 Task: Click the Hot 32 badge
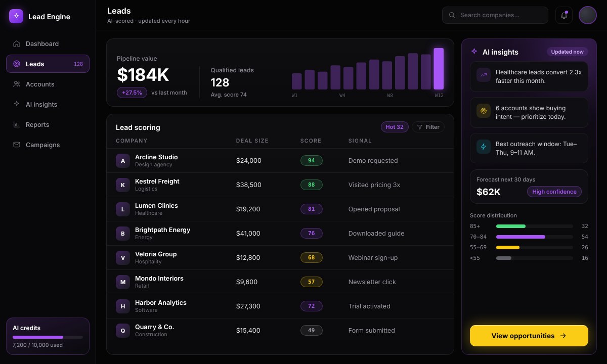395,127
